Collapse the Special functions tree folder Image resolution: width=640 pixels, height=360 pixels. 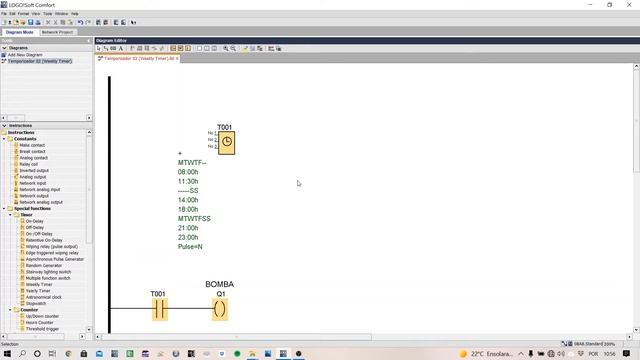4,209
